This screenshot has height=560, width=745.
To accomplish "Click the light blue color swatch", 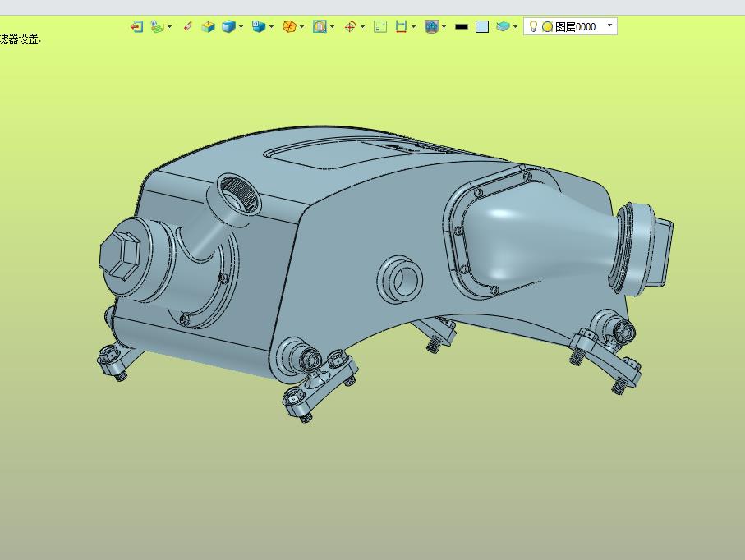I will [482, 26].
